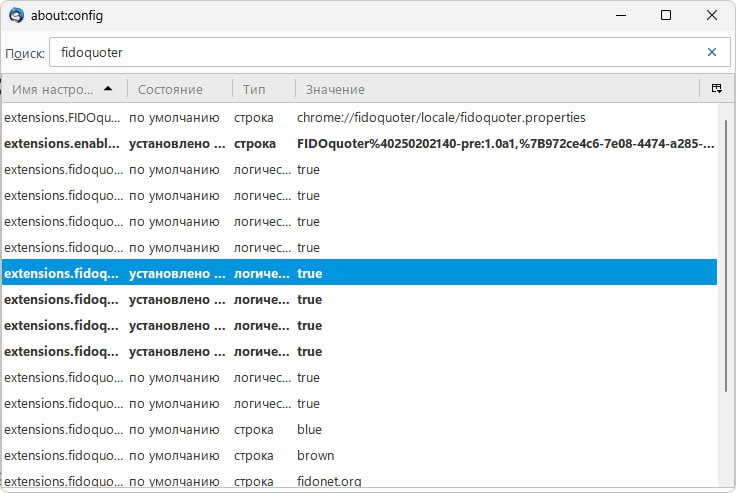Sort by the Состояние column header

[x=170, y=89]
